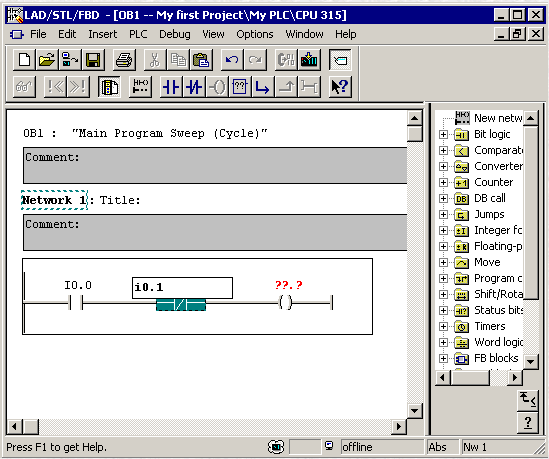
Task: Open the PLC menu
Action: pyautogui.click(x=138, y=34)
